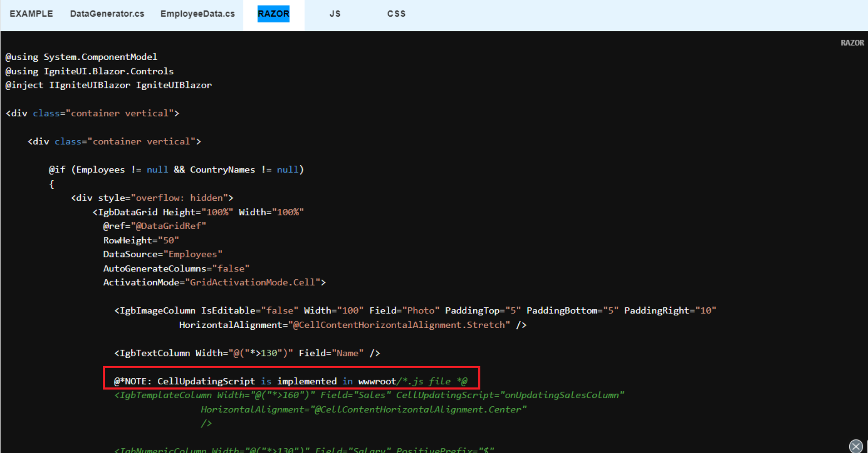Switch to the EXAMPLE tab
The height and width of the screenshot is (453, 868).
tap(31, 13)
